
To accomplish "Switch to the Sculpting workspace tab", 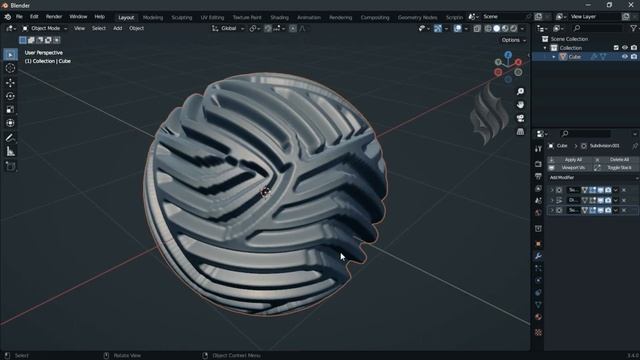I will [x=182, y=18].
